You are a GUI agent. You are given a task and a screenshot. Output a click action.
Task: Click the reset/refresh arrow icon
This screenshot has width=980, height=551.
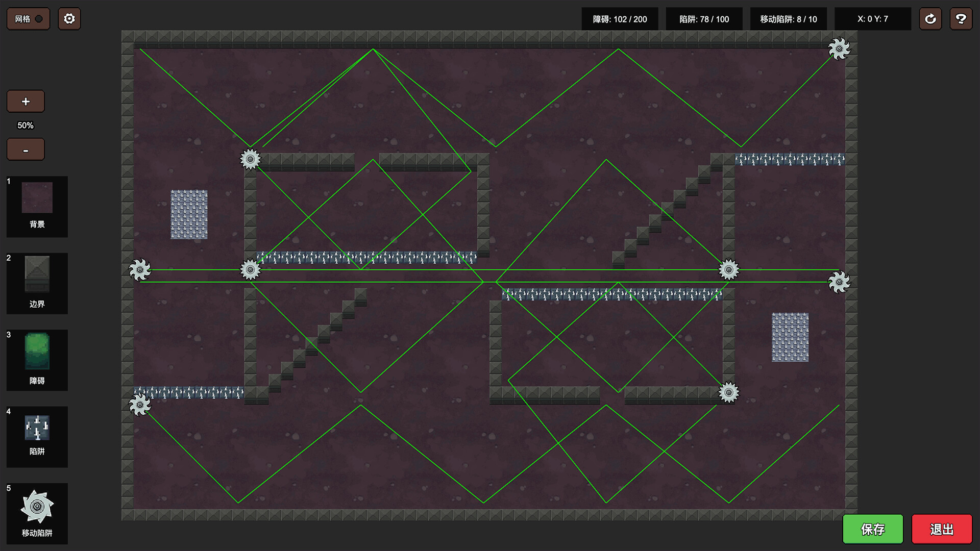pos(930,19)
